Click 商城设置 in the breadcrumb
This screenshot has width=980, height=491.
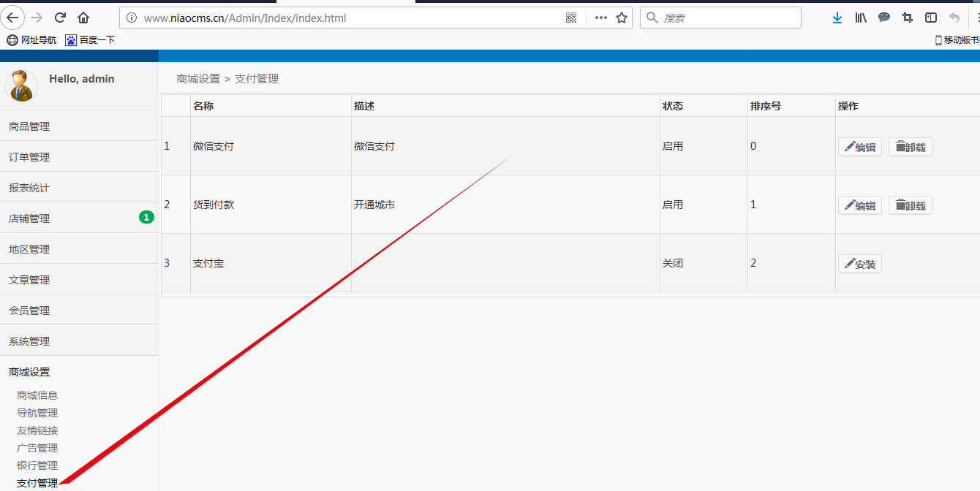coord(198,79)
